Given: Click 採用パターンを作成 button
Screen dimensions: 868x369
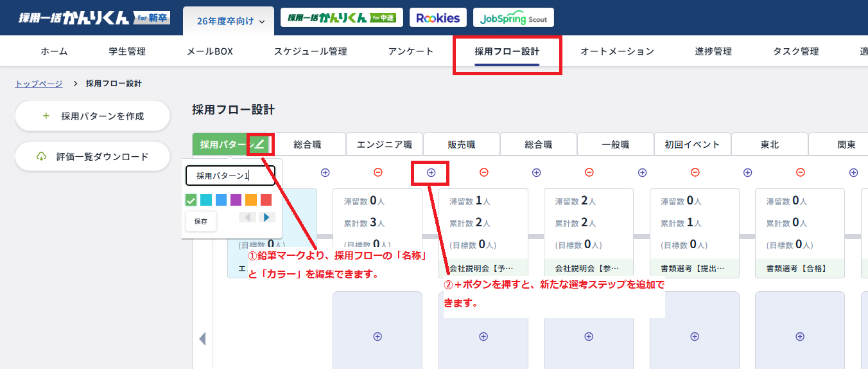Looking at the screenshot, I should coord(92,116).
